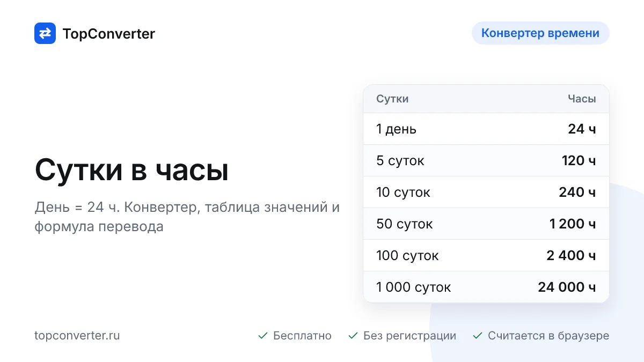Viewport: 644px width, 362px height.
Task: Click the checkmark icon beside Бесплатно
Action: [x=263, y=336]
